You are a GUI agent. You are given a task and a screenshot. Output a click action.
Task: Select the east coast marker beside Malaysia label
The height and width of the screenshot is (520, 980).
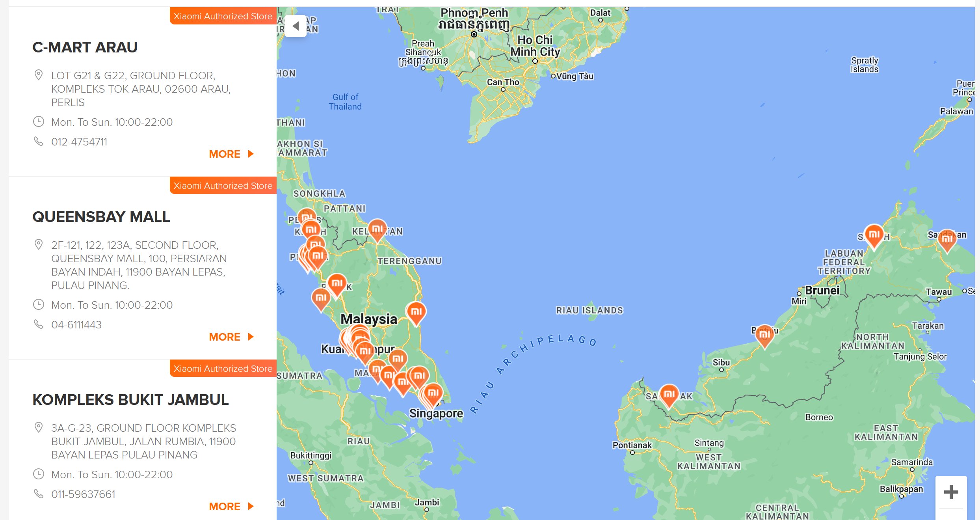tap(416, 313)
